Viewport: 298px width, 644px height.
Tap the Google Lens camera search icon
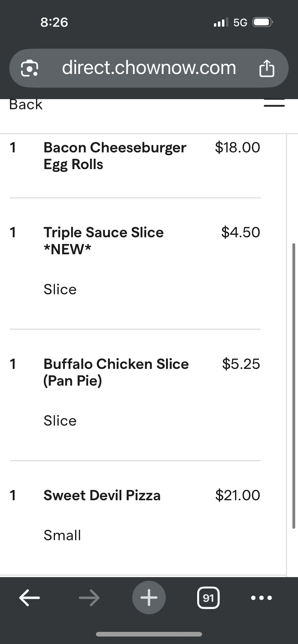[x=30, y=68]
